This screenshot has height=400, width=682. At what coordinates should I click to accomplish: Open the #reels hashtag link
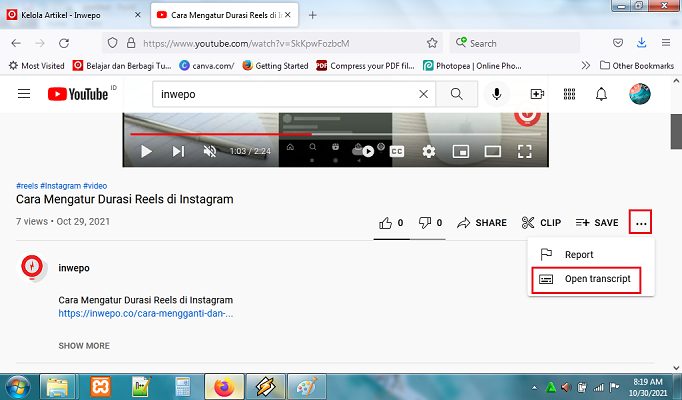tap(27, 186)
